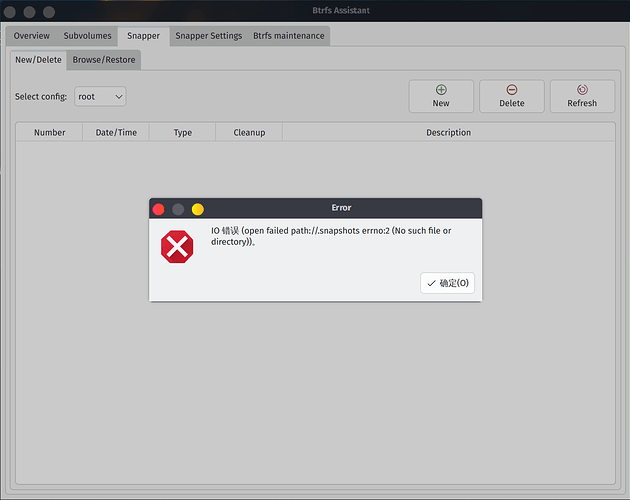Viewport: 630px width, 500px height.
Task: Click the gray button on Error dialog
Action: click(178, 209)
